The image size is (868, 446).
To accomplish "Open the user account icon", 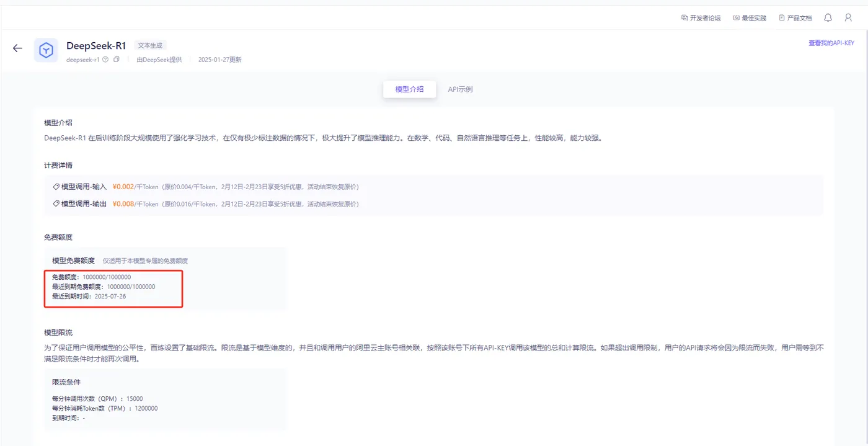I will 848,18.
